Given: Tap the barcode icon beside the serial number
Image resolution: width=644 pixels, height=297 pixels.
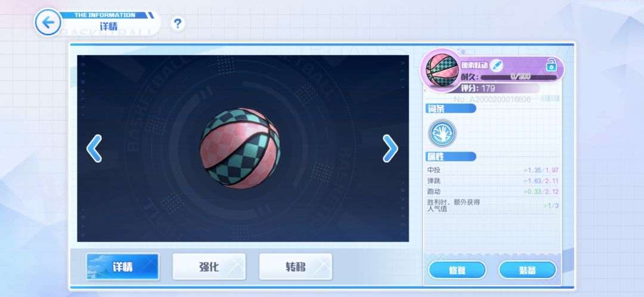Looking at the screenshot, I should pos(550,98).
